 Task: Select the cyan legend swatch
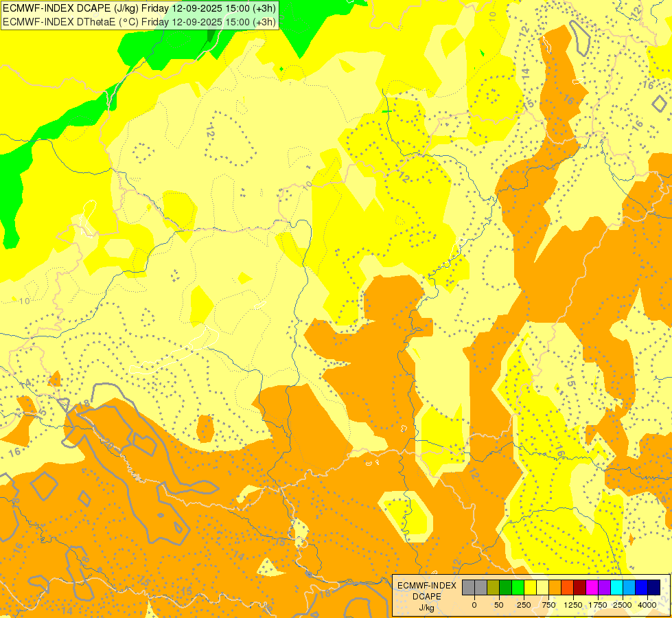pos(616,587)
